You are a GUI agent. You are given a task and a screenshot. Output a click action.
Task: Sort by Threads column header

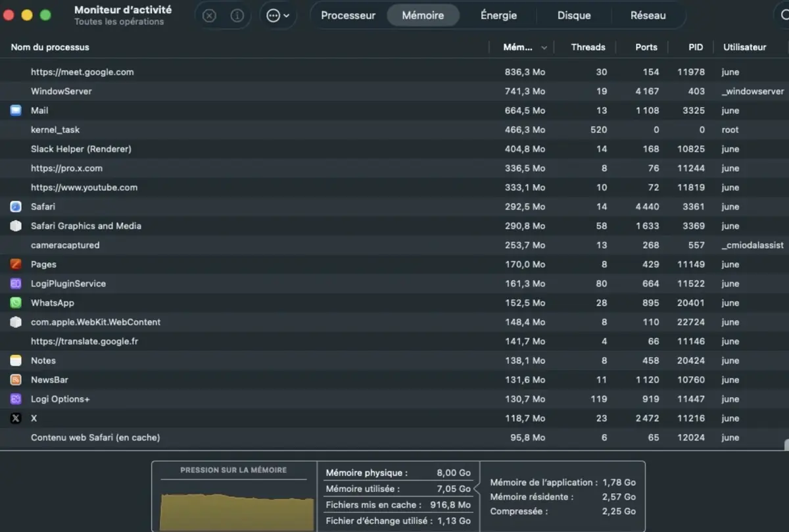tap(588, 47)
